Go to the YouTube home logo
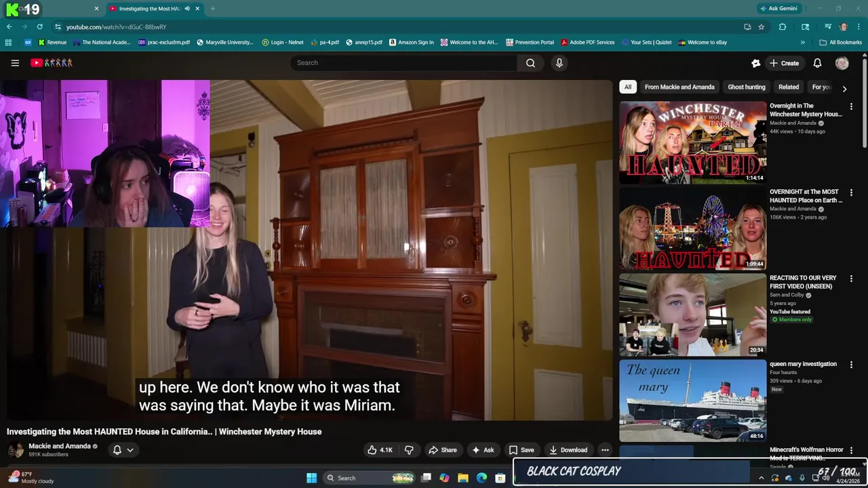This screenshot has height=488, width=868. pyautogui.click(x=52, y=63)
